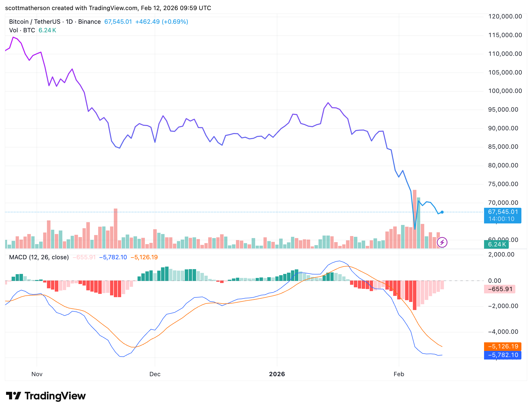The image size is (532, 411).
Task: Click the pink −655.91 histogram axis tag
Action: [x=499, y=289]
